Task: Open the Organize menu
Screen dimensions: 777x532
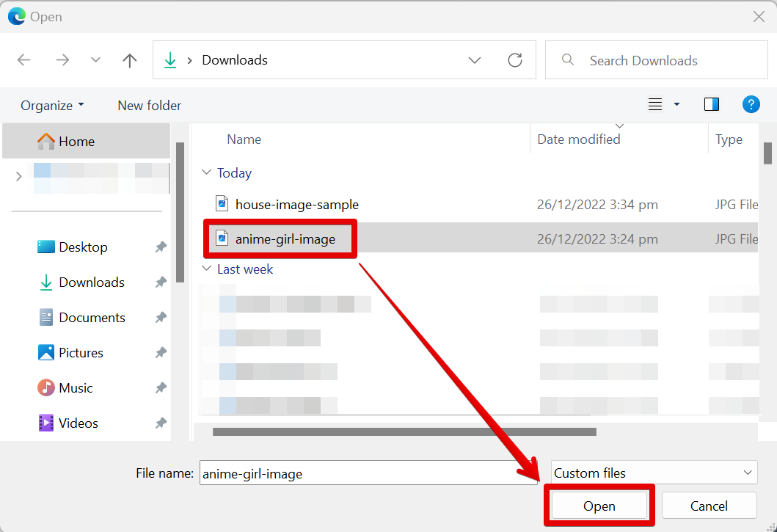Action: pos(52,106)
